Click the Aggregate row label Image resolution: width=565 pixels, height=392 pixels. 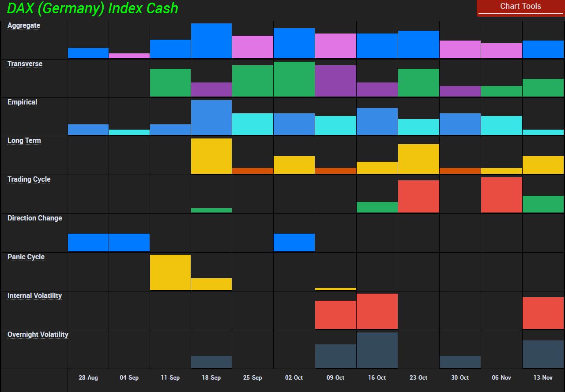coord(24,26)
